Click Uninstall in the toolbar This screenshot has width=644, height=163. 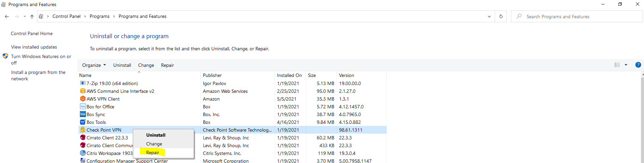pyautogui.click(x=122, y=65)
